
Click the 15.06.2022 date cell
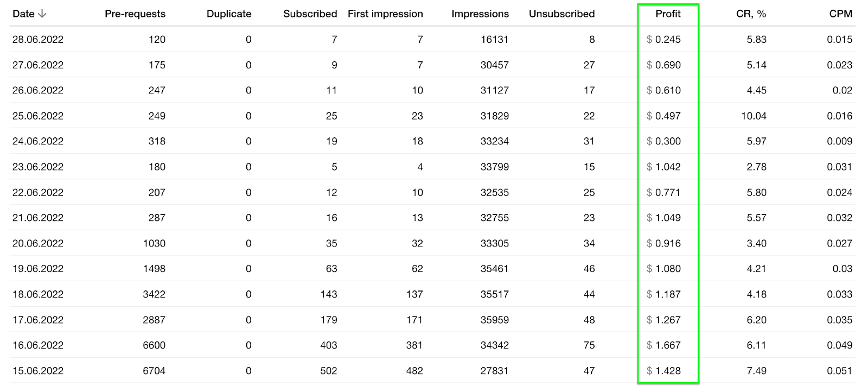pyautogui.click(x=38, y=371)
